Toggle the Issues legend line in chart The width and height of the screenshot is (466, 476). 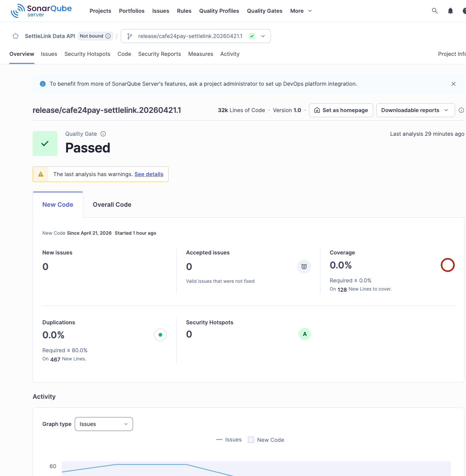[x=229, y=440]
